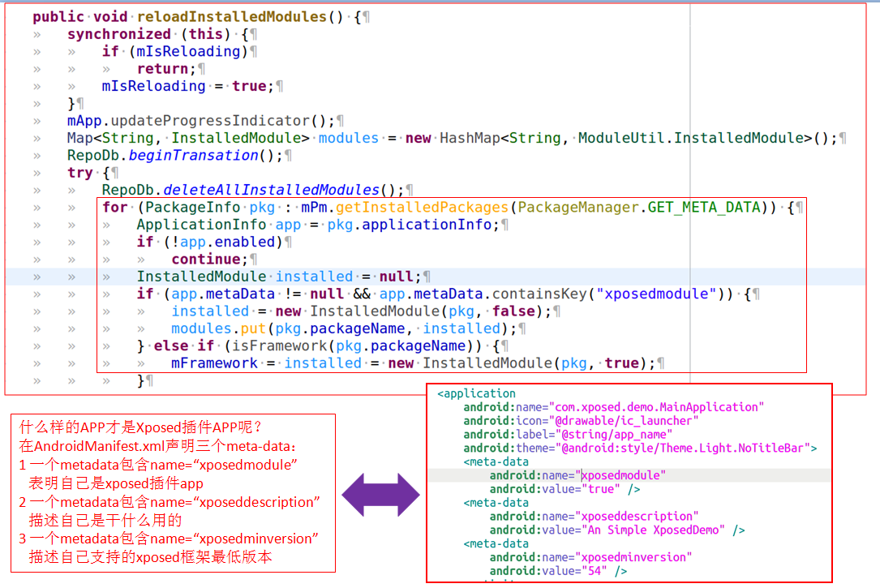Click the reloadInstalledModules method name
The width and height of the screenshot is (880, 588).
tap(232, 17)
